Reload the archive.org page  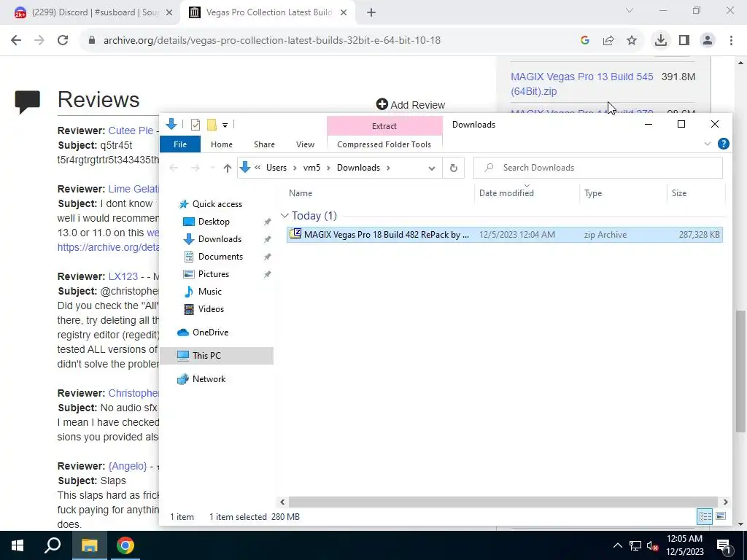pos(63,41)
